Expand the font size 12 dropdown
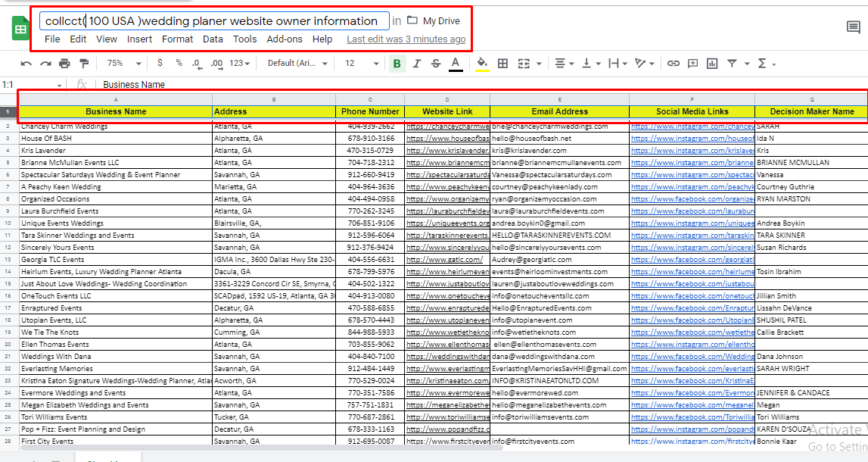 tap(361, 64)
